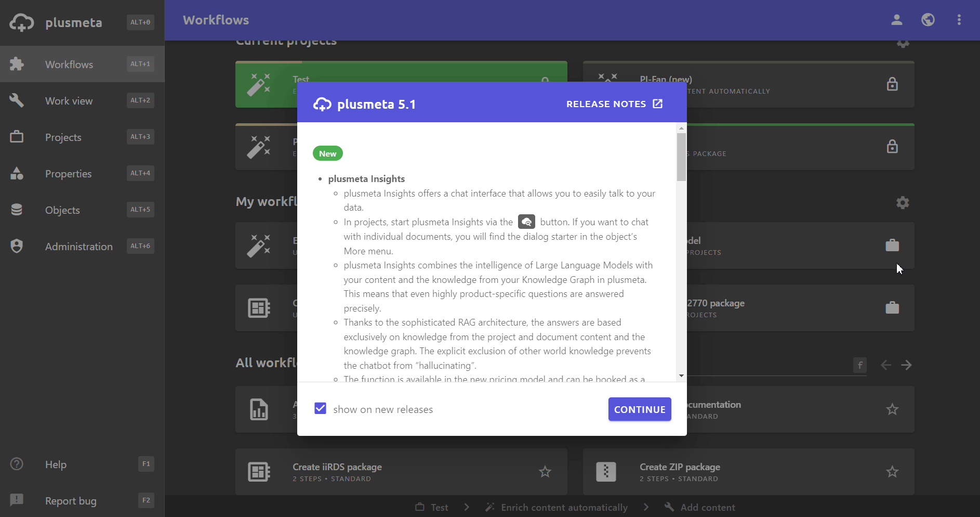This screenshot has height=517, width=980.
Task: Click the dialog scrollbar thumb
Action: pos(681,157)
